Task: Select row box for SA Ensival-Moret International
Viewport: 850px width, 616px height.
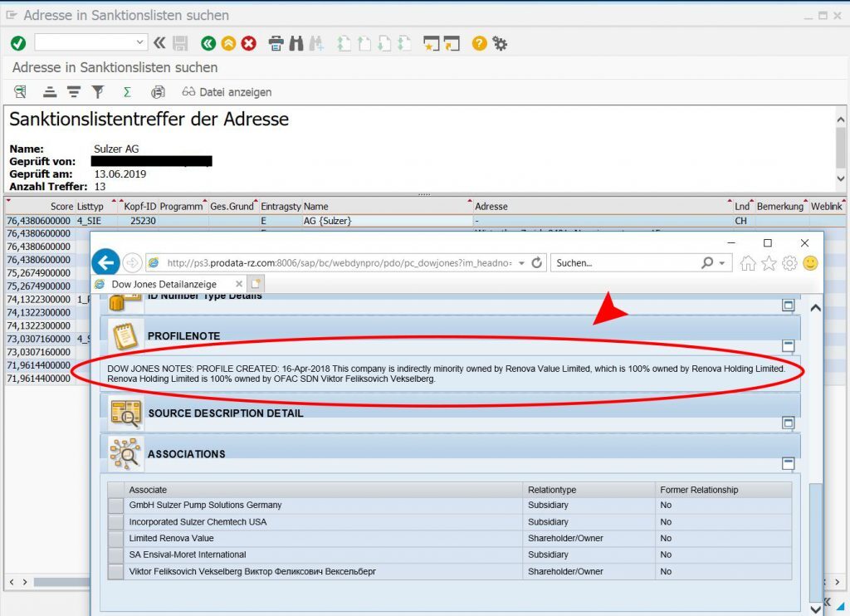Action: (x=115, y=555)
